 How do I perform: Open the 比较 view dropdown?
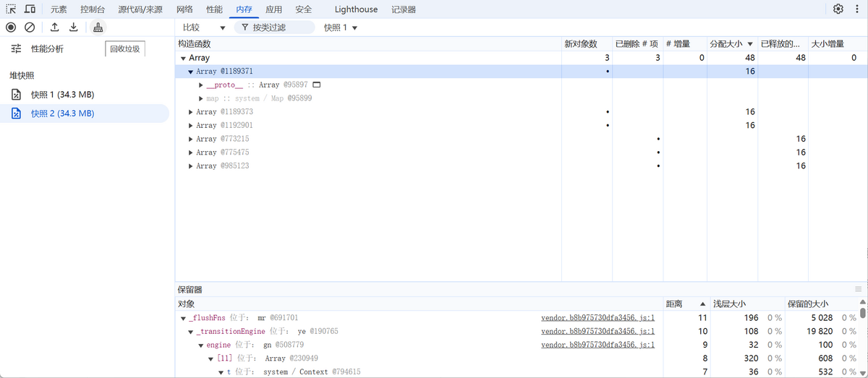pyautogui.click(x=204, y=27)
